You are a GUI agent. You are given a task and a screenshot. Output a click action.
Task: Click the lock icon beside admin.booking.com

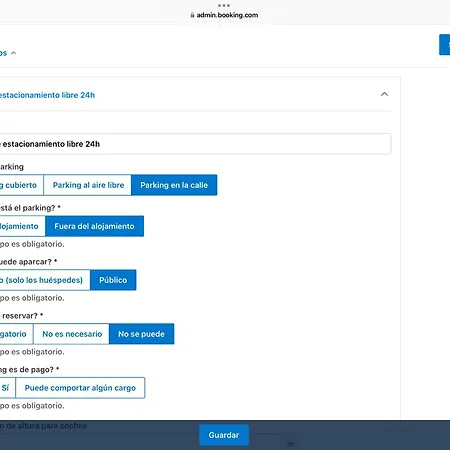pyautogui.click(x=192, y=15)
